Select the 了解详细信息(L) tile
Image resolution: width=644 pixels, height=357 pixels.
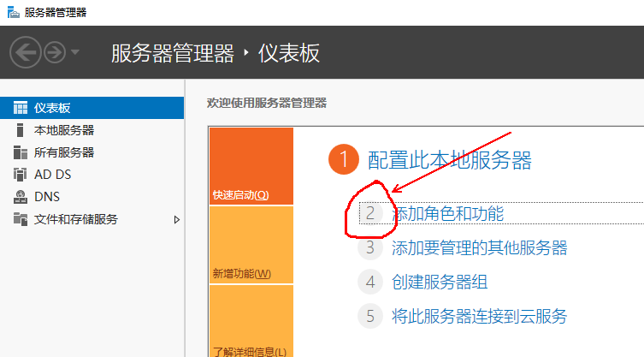(x=251, y=321)
